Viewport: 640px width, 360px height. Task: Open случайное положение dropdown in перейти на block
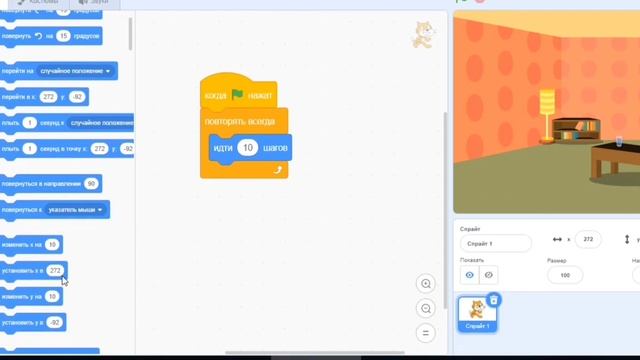tap(75, 71)
